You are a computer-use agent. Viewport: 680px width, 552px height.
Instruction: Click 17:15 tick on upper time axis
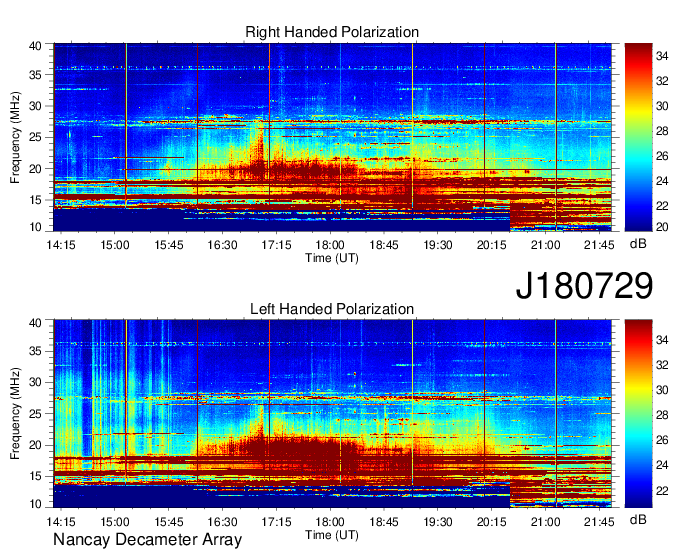(x=276, y=245)
